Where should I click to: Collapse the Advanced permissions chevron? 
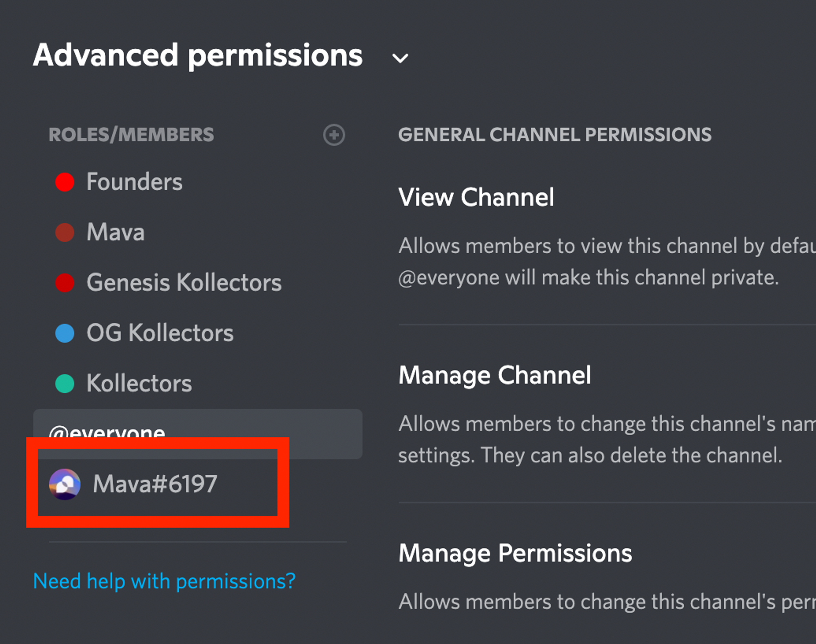coord(400,58)
